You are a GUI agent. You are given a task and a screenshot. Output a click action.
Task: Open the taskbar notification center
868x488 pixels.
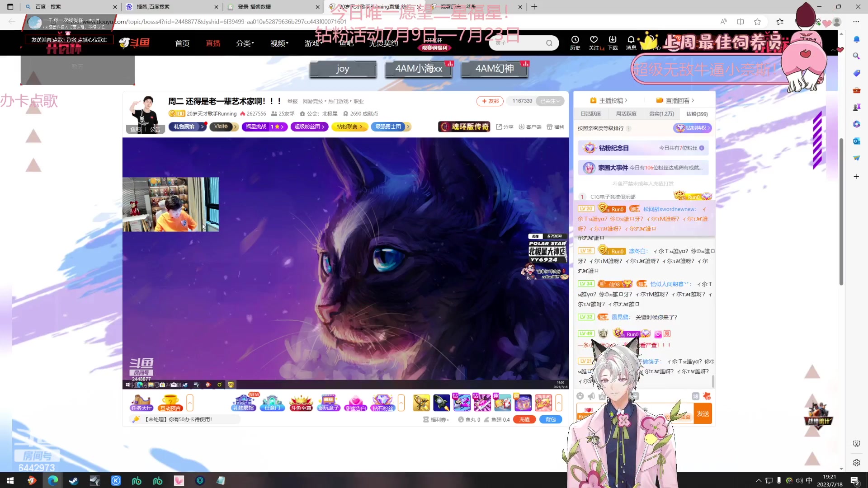coord(855,481)
